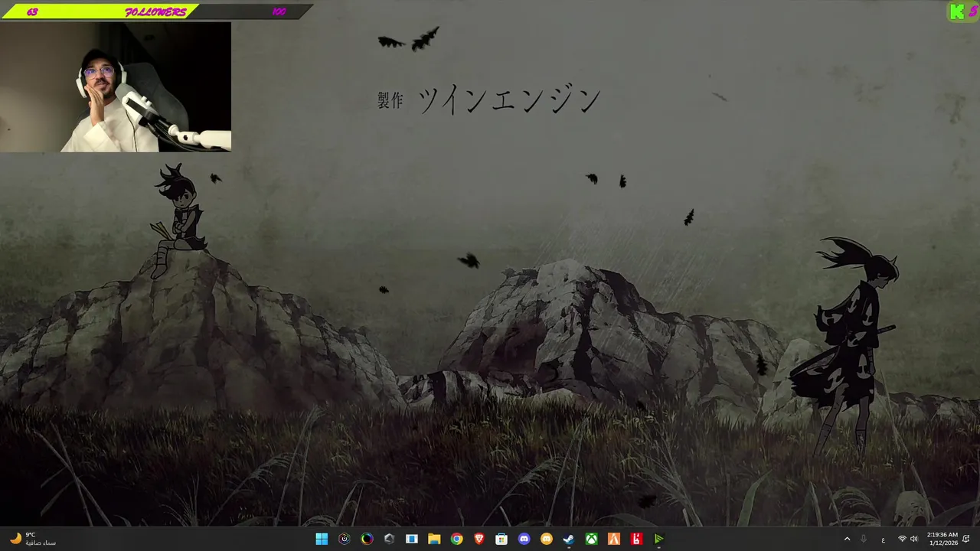The width and height of the screenshot is (980, 551).
Task: Open the rainbow ring taskbar app
Action: [x=367, y=539]
